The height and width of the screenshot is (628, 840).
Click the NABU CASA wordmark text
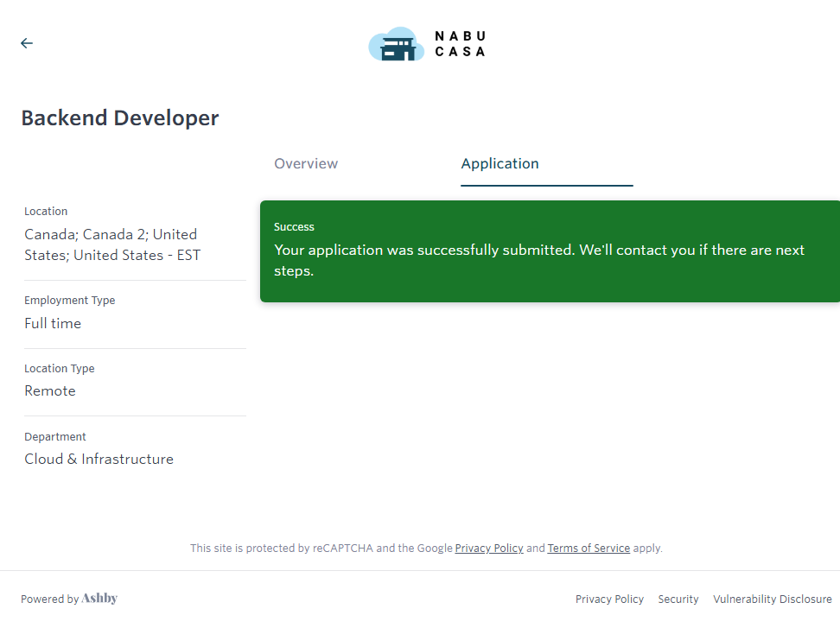[460, 44]
